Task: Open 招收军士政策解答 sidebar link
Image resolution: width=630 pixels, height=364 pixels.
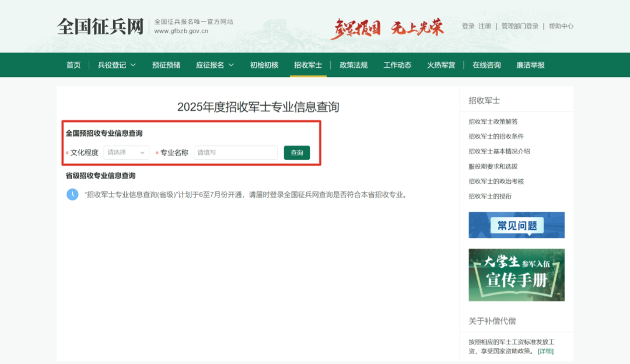Action: [493, 121]
